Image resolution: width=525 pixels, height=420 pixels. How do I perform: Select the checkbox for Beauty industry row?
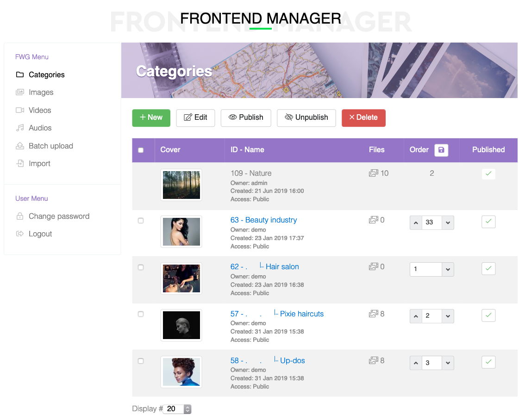(x=141, y=221)
